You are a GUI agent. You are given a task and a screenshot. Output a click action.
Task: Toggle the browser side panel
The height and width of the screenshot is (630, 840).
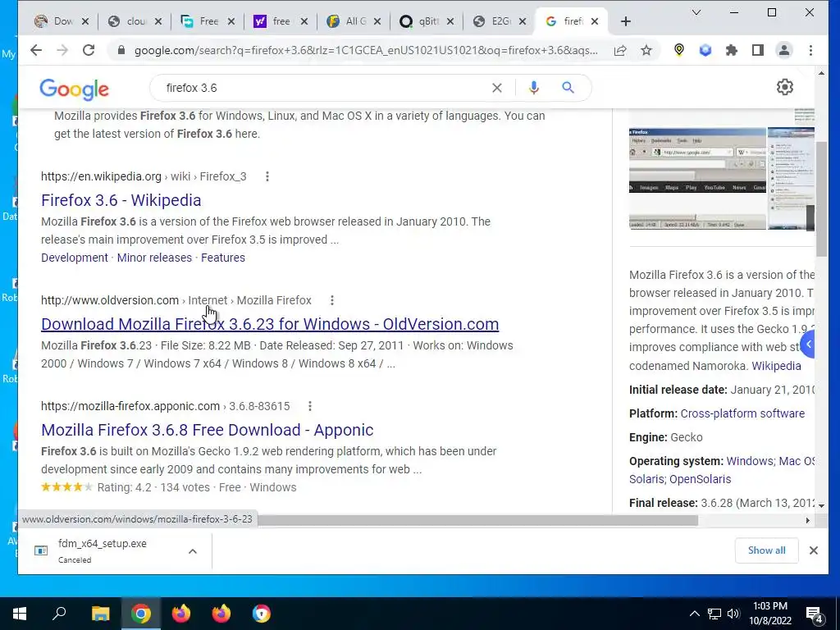click(757, 50)
